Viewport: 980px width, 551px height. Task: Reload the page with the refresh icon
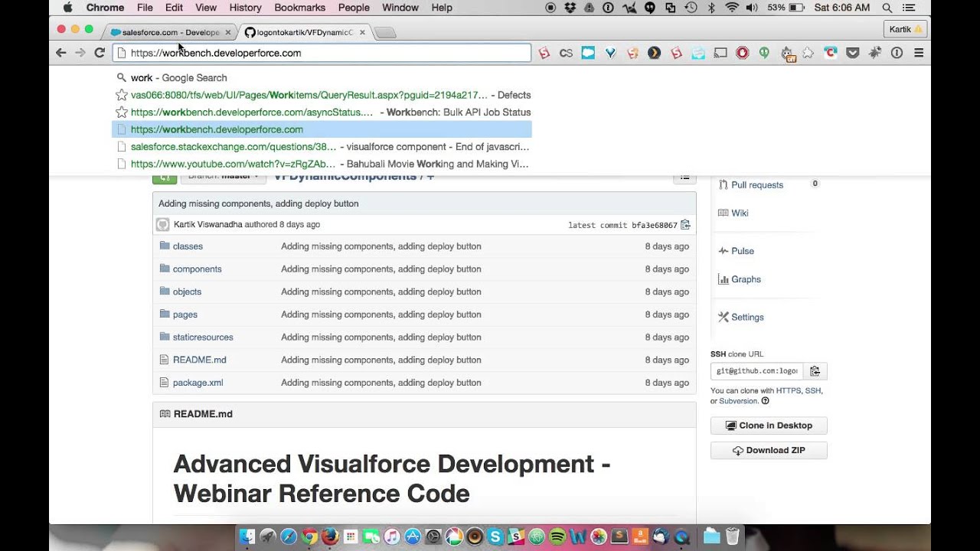click(x=100, y=53)
